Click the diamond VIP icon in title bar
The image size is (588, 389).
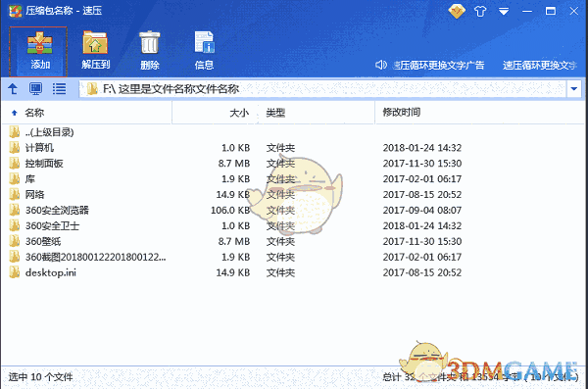457,11
